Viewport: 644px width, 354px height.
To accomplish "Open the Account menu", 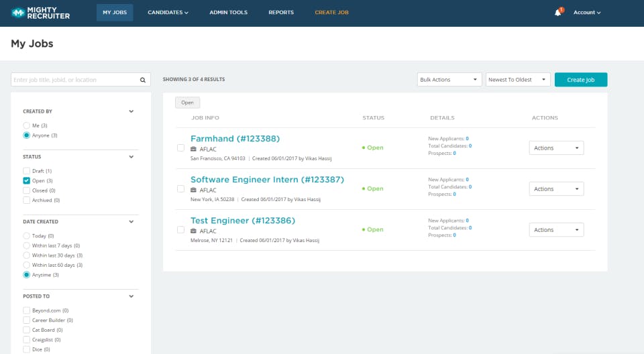I will tap(587, 13).
